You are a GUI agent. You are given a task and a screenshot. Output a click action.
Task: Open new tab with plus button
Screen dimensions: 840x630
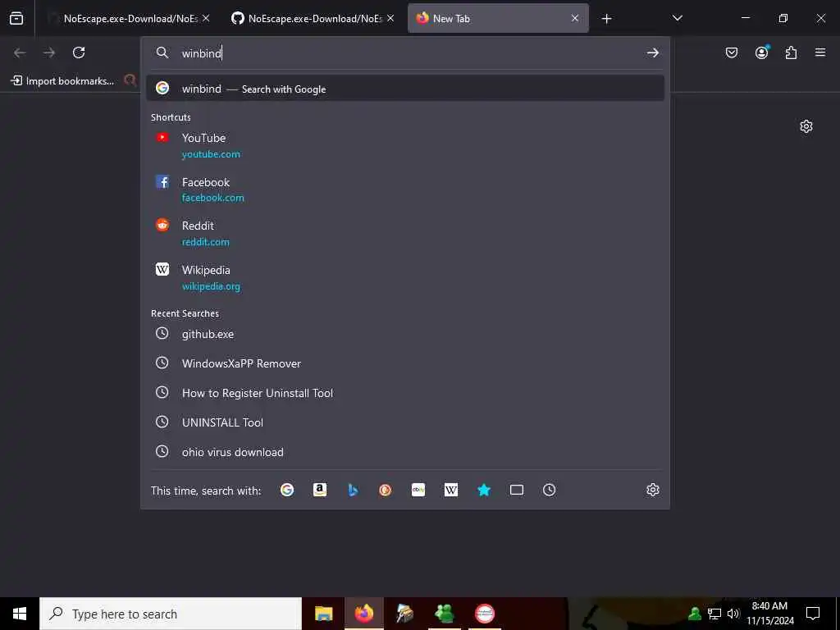point(606,19)
